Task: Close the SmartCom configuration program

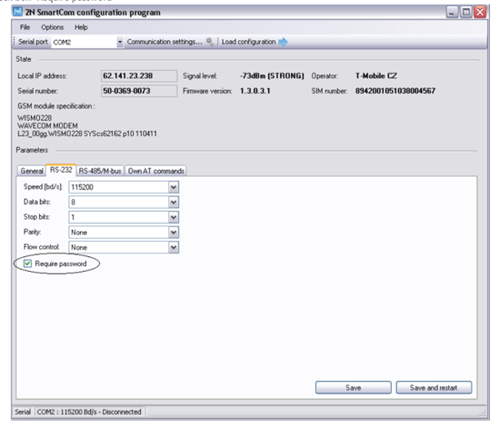Action: [480, 12]
